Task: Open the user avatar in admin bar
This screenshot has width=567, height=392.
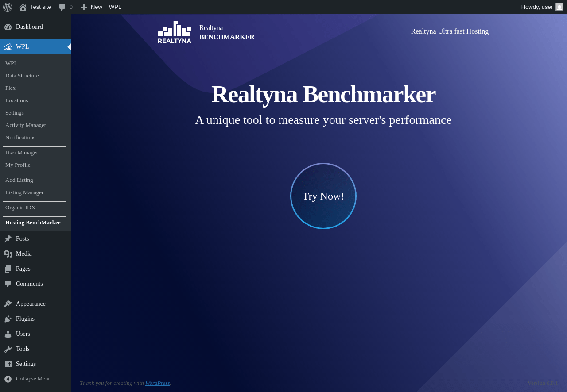Action: 559,7
